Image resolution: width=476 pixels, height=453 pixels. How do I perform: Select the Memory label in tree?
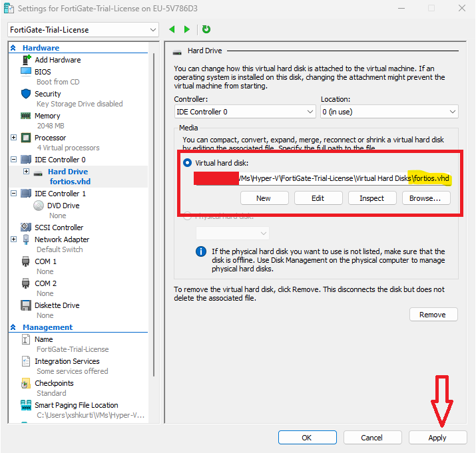coord(47,116)
